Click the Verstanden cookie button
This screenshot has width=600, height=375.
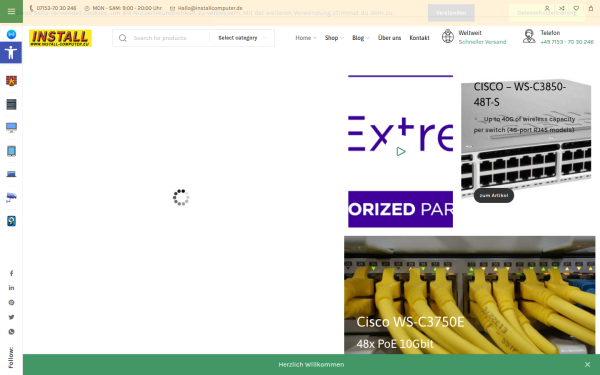coord(451,13)
